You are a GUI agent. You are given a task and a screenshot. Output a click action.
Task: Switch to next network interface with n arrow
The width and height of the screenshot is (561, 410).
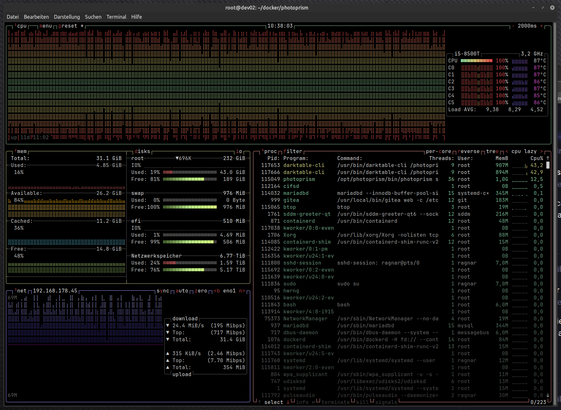(242, 291)
